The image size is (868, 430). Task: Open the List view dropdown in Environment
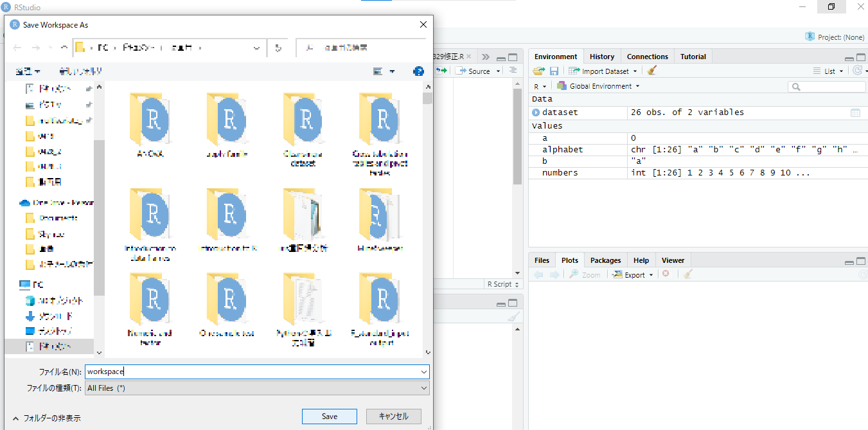point(829,71)
